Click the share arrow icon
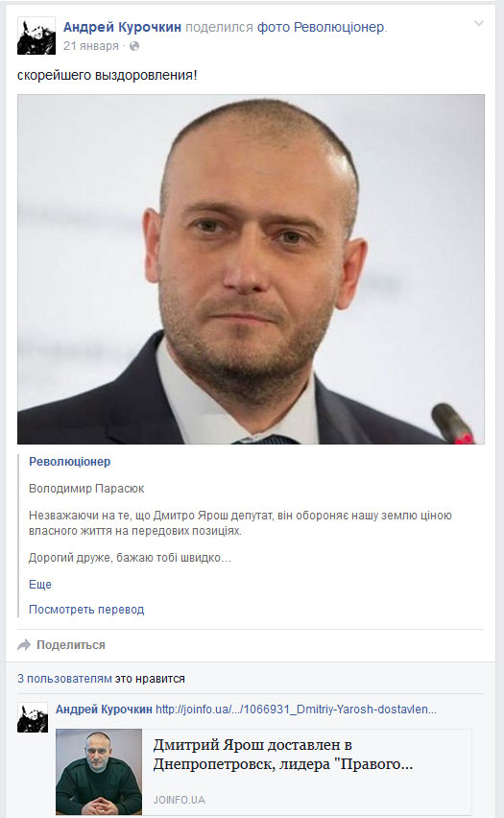This screenshot has width=504, height=818. [x=24, y=645]
